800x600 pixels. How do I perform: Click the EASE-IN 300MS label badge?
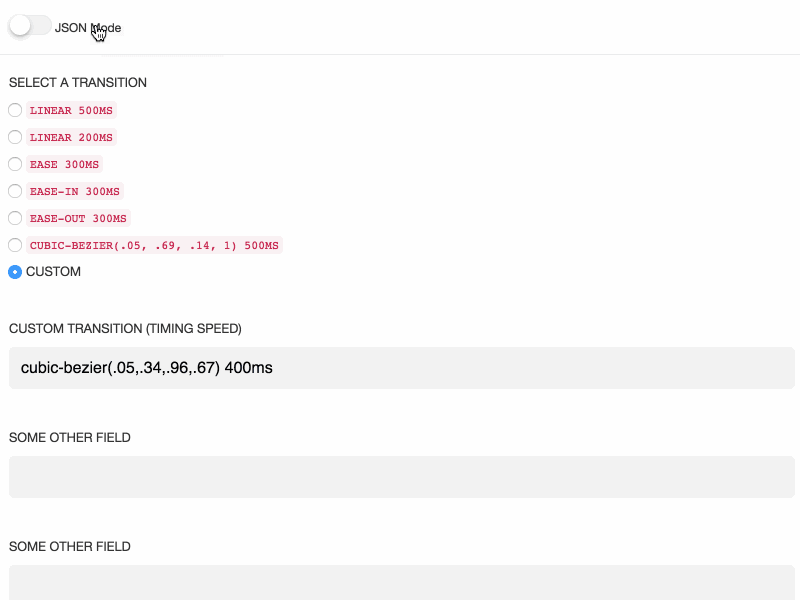[75, 191]
